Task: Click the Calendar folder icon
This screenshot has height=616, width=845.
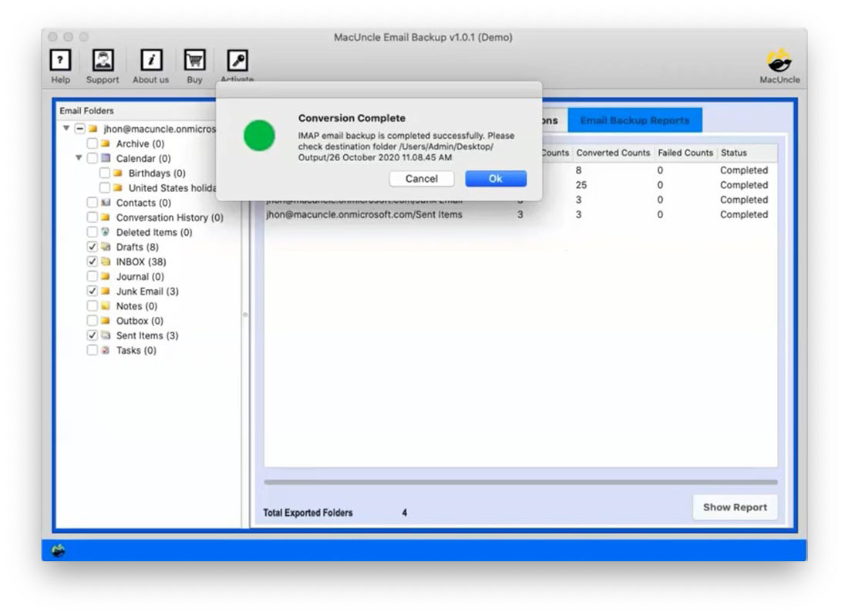Action: 106,158
